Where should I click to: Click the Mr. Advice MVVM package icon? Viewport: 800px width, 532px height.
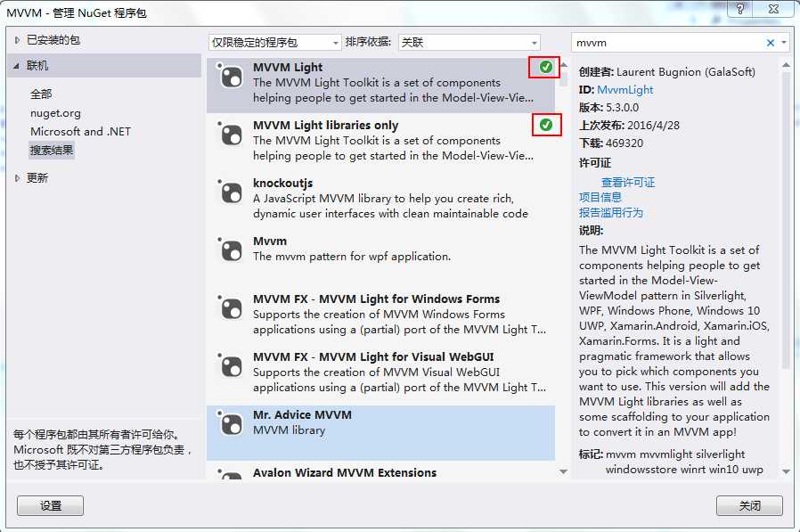231,424
